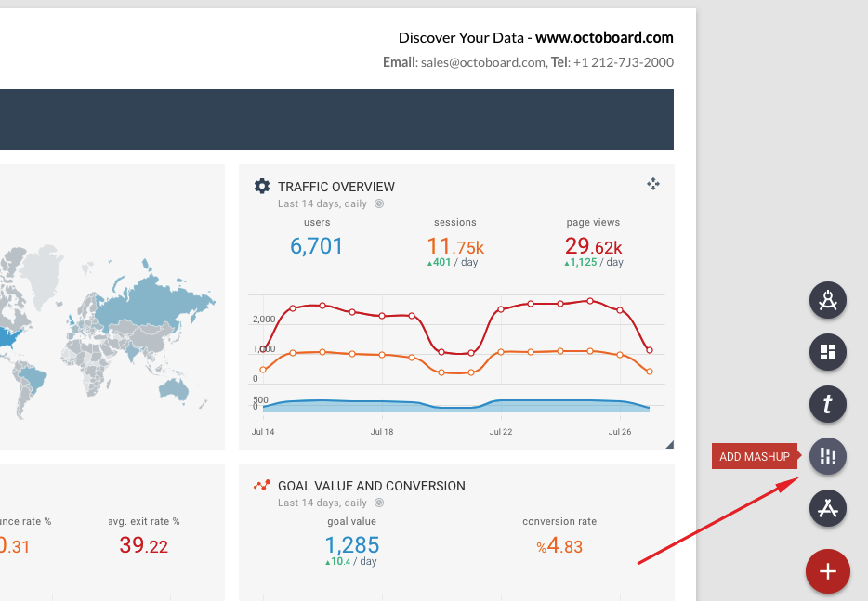This screenshot has width=868, height=601.
Task: Click the avg. exit rate value 39.22
Action: [144, 545]
